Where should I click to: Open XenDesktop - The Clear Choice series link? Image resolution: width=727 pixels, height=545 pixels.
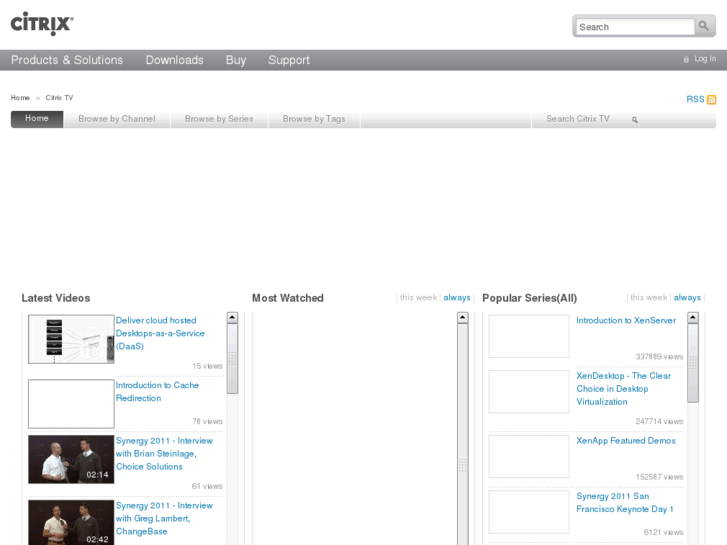pos(624,389)
